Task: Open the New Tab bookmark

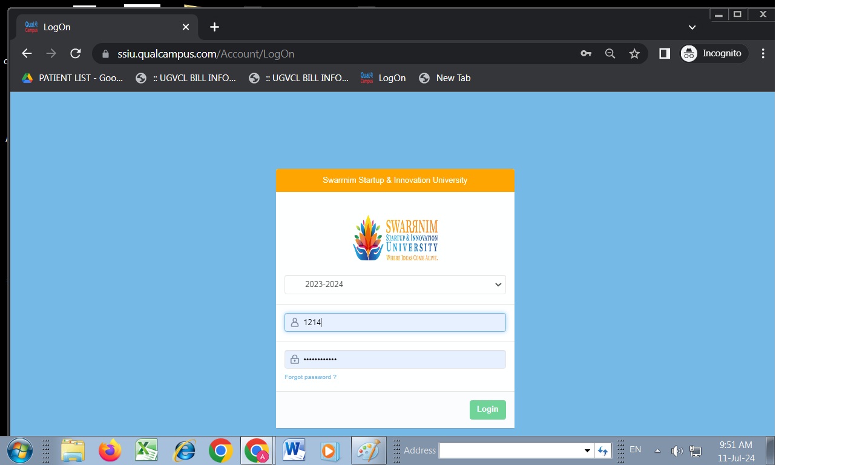Action: coord(445,78)
